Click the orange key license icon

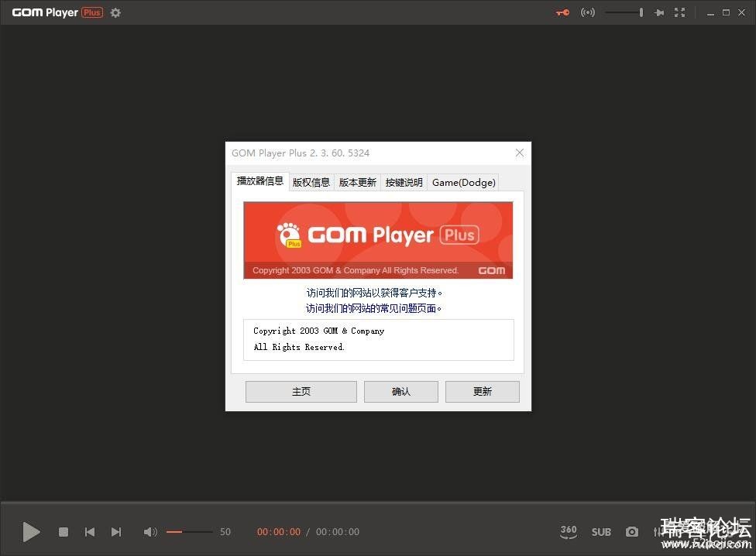tap(562, 12)
